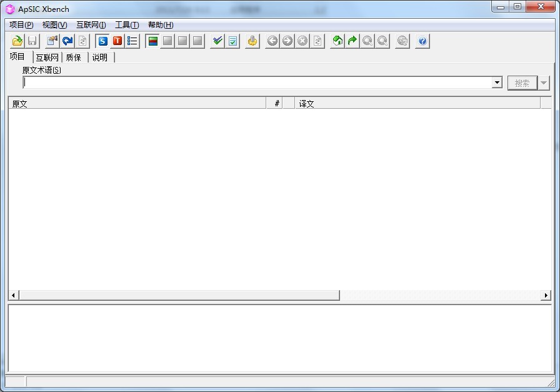
Task: Open the 项目(P) menu
Action: 21,25
